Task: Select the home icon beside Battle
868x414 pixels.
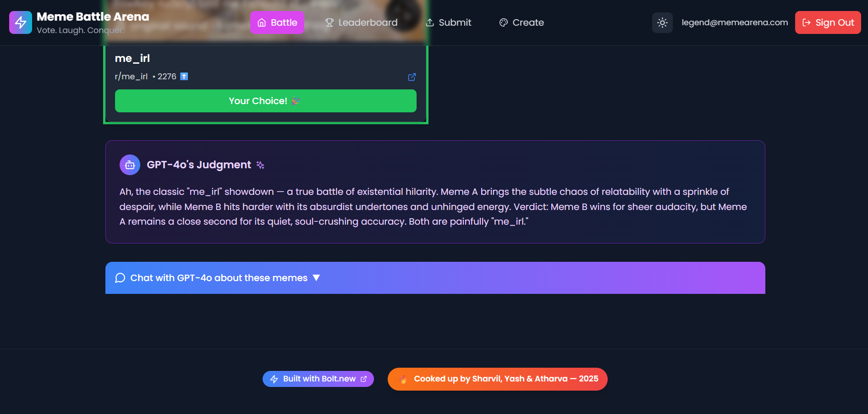Action: pos(262,22)
